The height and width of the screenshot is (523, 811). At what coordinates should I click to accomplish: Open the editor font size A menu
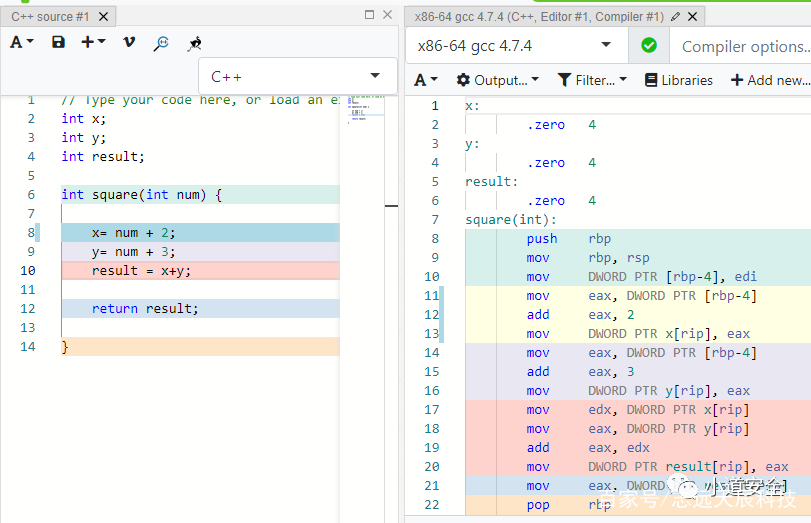pyautogui.click(x=22, y=42)
